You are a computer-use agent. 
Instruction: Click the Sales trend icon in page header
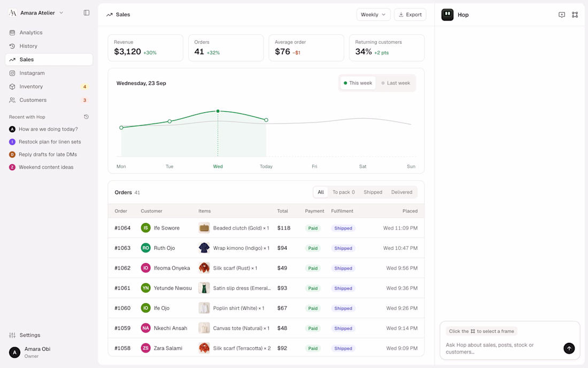click(x=110, y=14)
